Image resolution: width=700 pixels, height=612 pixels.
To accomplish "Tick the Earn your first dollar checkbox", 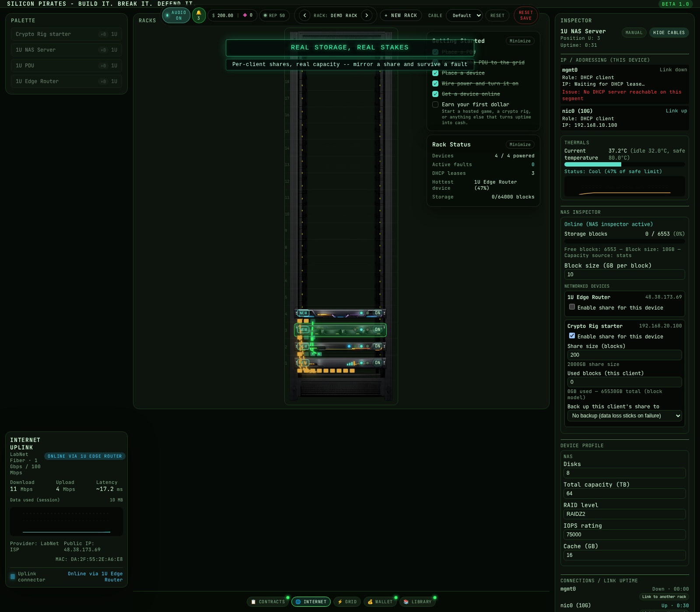I will (435, 104).
